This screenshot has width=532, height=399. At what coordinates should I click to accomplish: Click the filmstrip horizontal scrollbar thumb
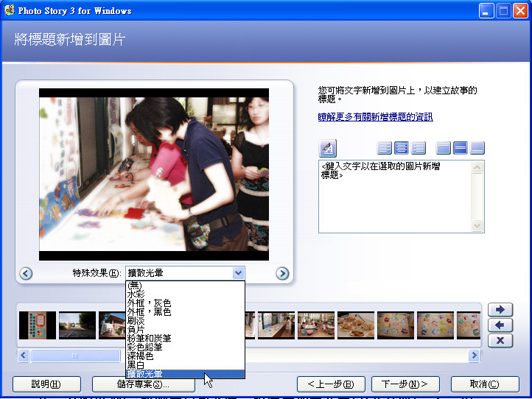[x=74, y=356]
